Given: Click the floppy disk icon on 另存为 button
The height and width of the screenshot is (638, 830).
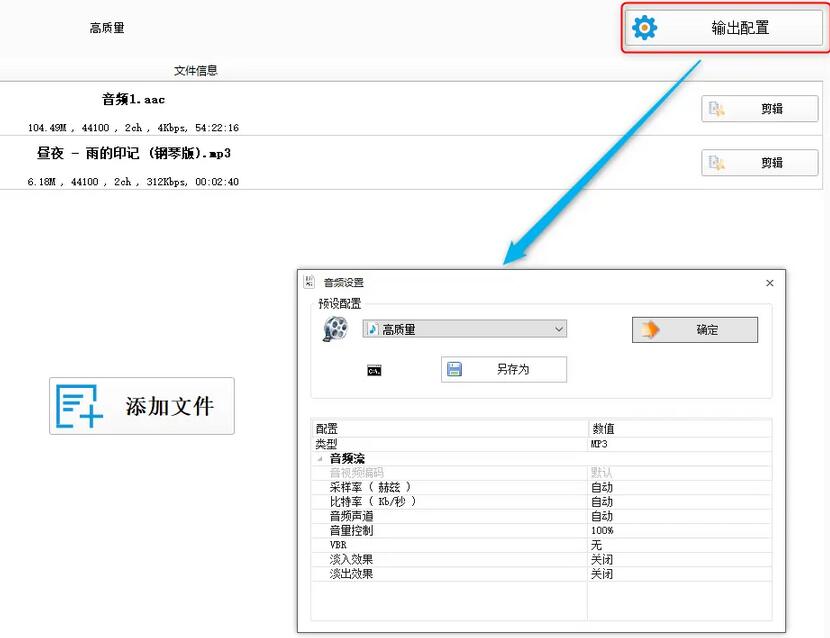Looking at the screenshot, I should (x=456, y=369).
